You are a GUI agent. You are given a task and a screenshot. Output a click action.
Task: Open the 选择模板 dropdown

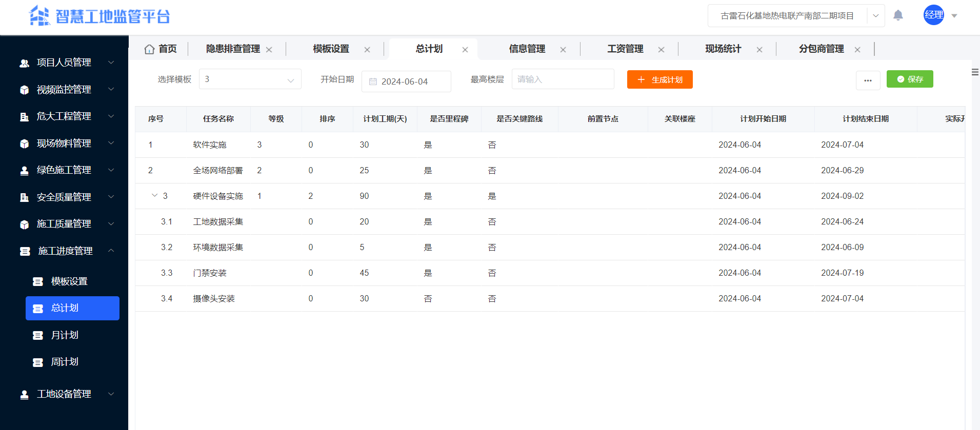pyautogui.click(x=250, y=79)
